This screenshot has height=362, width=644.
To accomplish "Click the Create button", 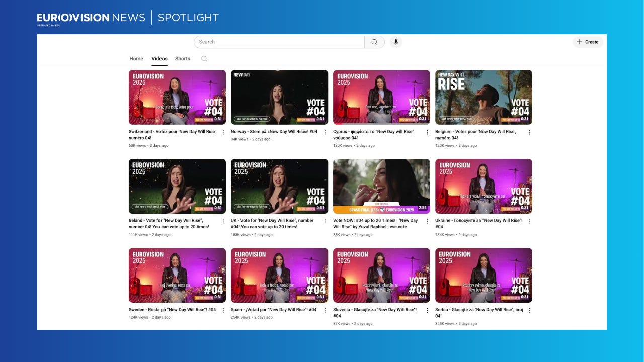I will tap(588, 42).
